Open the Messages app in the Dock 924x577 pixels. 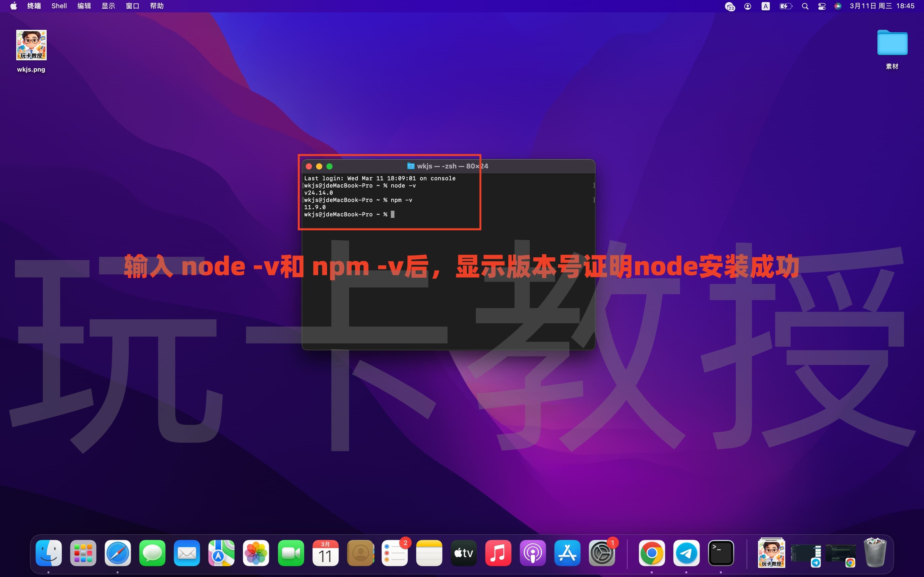coord(152,553)
